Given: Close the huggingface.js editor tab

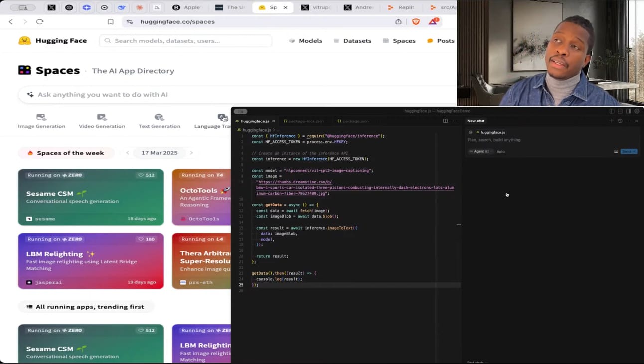Looking at the screenshot, I should click(274, 121).
